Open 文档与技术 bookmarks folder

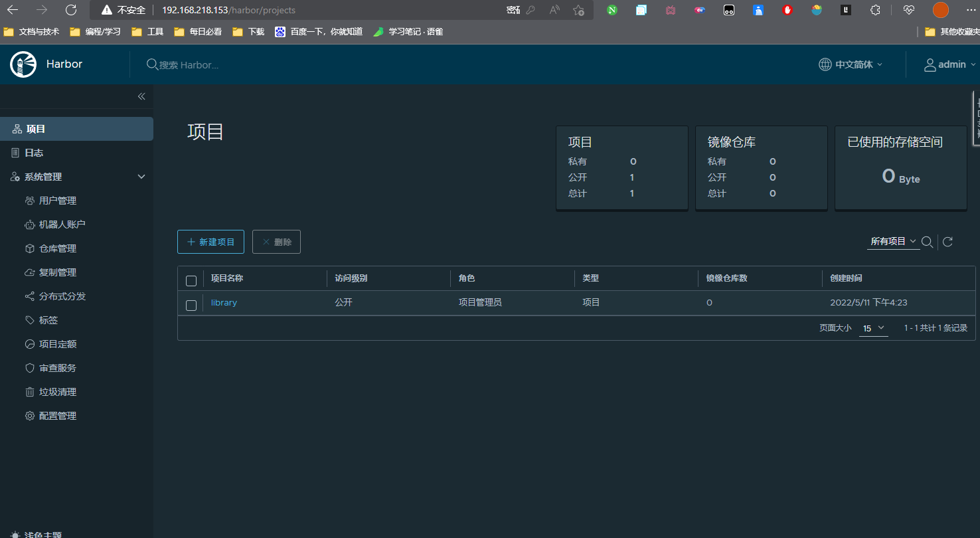pos(31,31)
